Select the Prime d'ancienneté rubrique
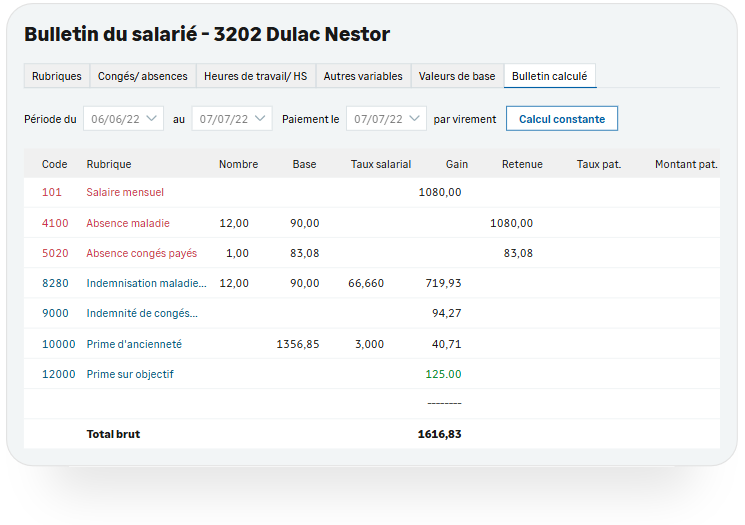Viewport: 745px width, 525px height. pyautogui.click(x=134, y=344)
